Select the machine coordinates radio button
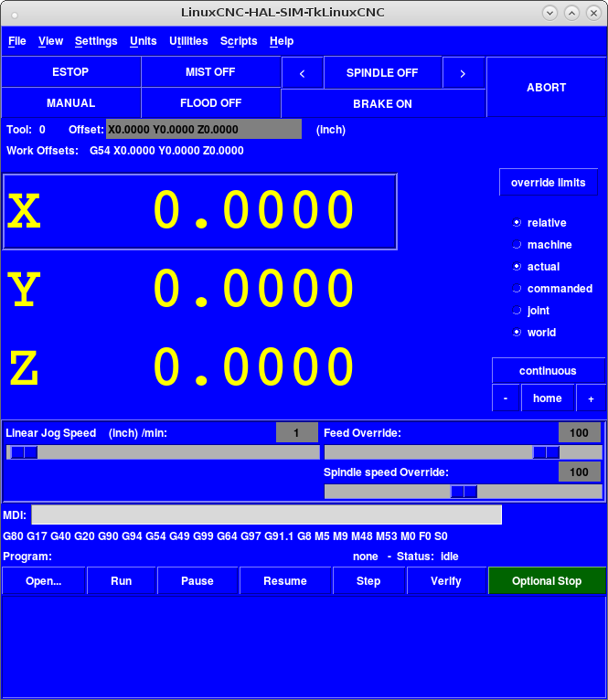The width and height of the screenshot is (608, 700). (x=517, y=245)
